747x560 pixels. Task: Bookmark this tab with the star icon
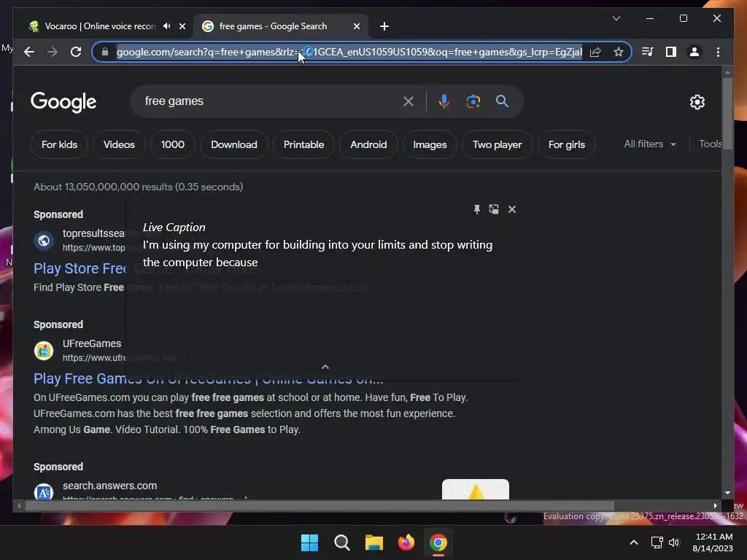(619, 52)
